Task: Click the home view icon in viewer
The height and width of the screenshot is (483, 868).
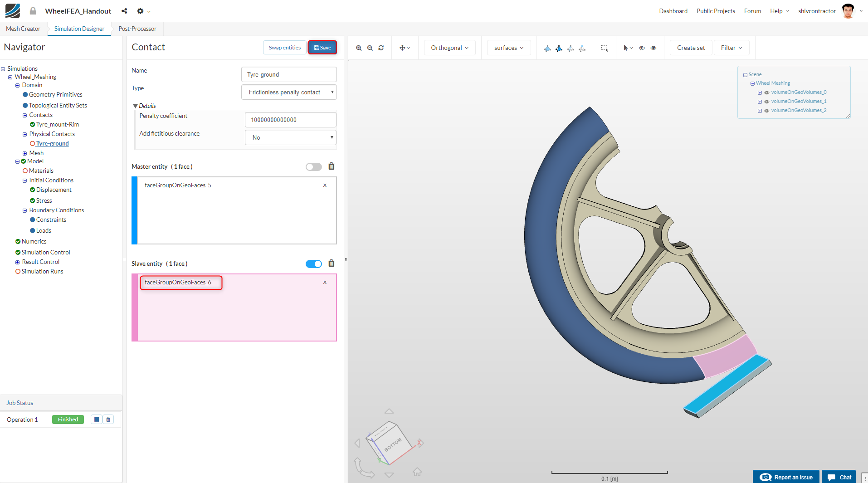Action: point(417,472)
